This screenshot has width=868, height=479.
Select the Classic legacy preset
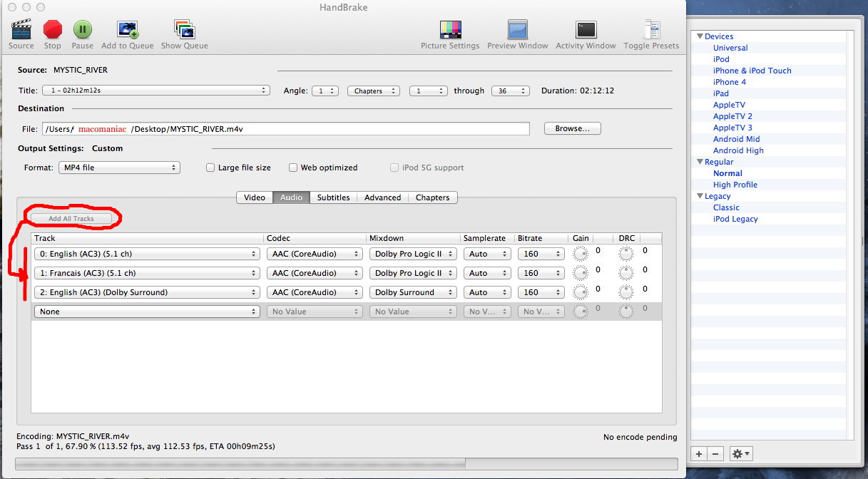pyautogui.click(x=726, y=207)
